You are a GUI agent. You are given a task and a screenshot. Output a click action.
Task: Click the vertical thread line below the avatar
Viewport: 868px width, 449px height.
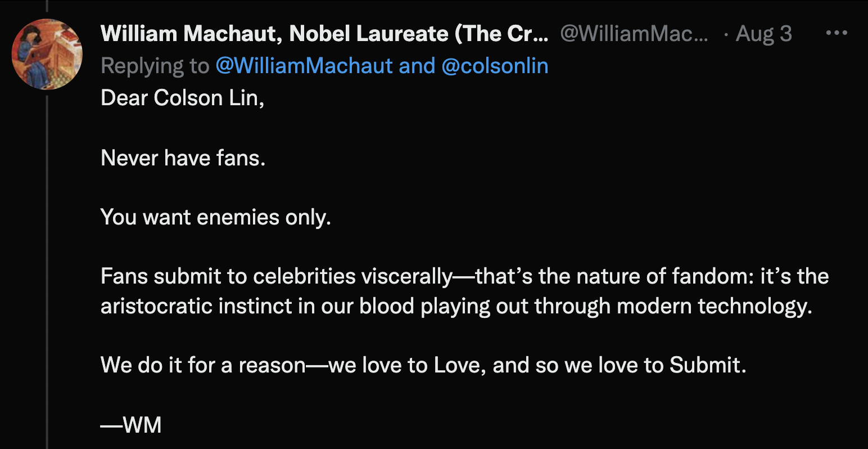(47, 270)
